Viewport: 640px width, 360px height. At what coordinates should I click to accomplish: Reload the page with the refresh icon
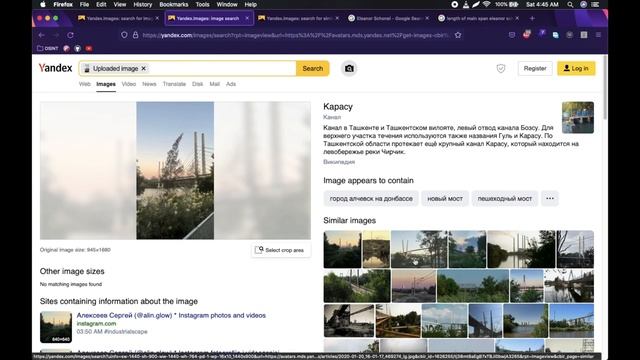(70, 35)
